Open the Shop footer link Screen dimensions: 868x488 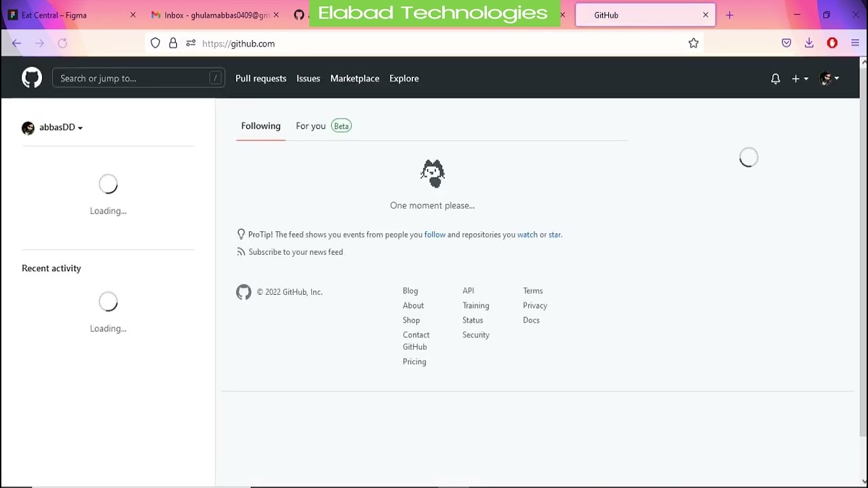[x=411, y=320]
